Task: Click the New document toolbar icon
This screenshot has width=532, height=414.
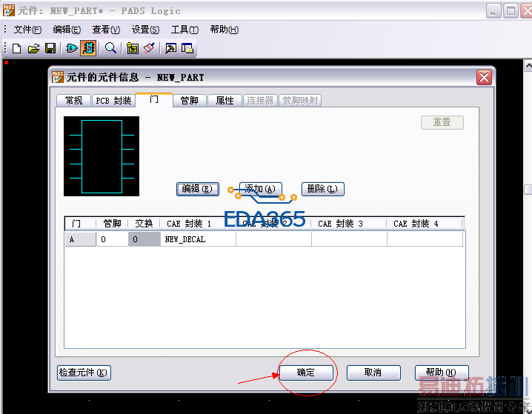Action: pyautogui.click(x=16, y=48)
